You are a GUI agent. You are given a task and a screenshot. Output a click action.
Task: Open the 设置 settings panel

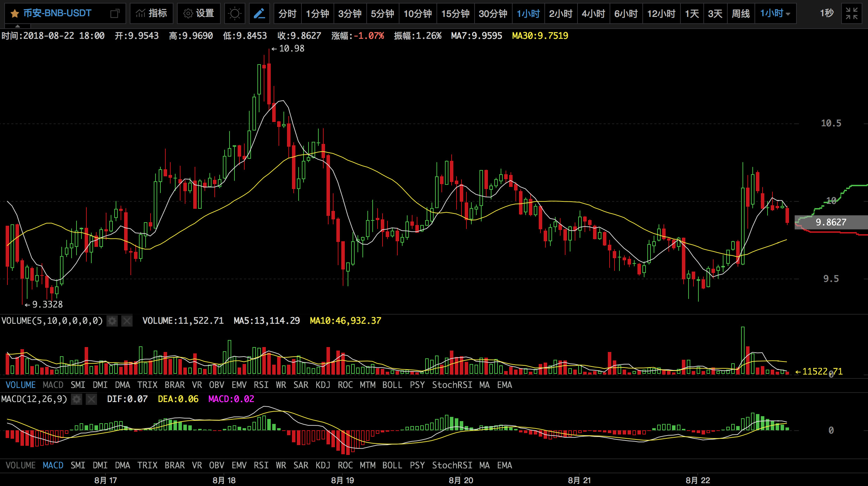[199, 13]
